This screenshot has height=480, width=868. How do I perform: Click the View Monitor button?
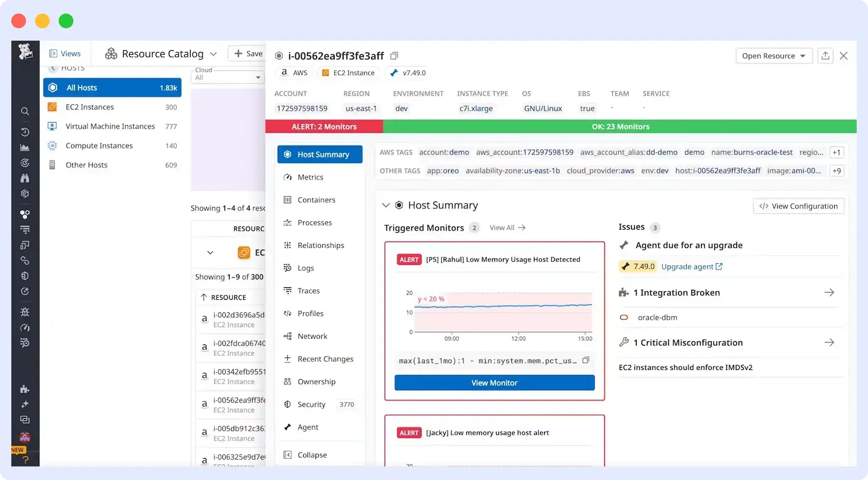point(494,382)
